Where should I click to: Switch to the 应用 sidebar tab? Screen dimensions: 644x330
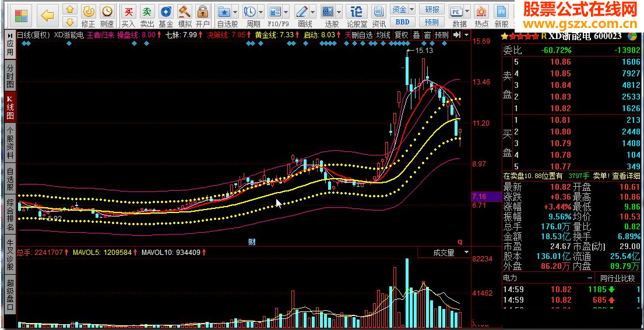[10, 48]
